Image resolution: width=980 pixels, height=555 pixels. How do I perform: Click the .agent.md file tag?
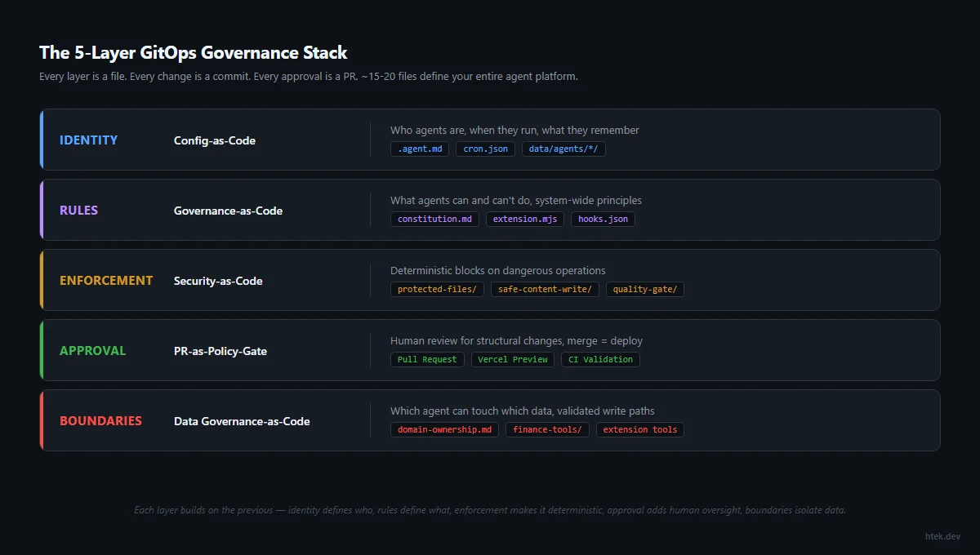tap(420, 149)
